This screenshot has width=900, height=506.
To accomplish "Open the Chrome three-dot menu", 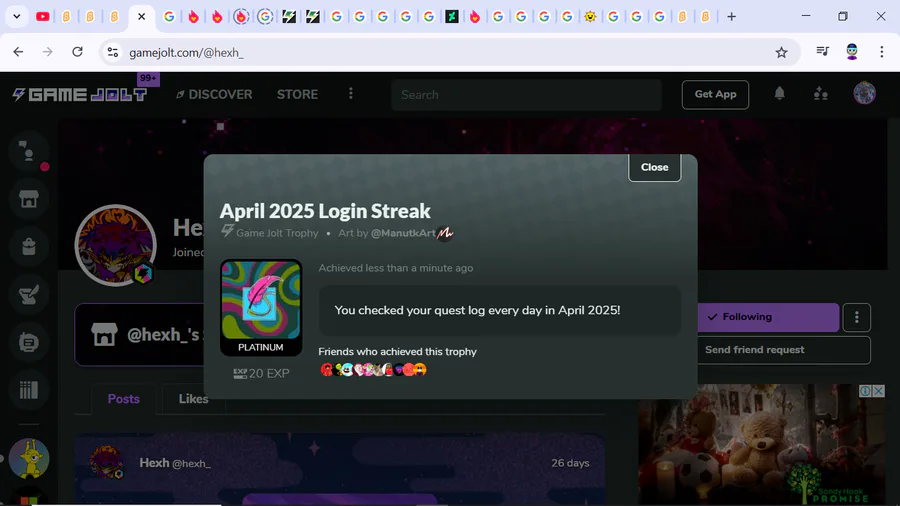I will (x=882, y=52).
